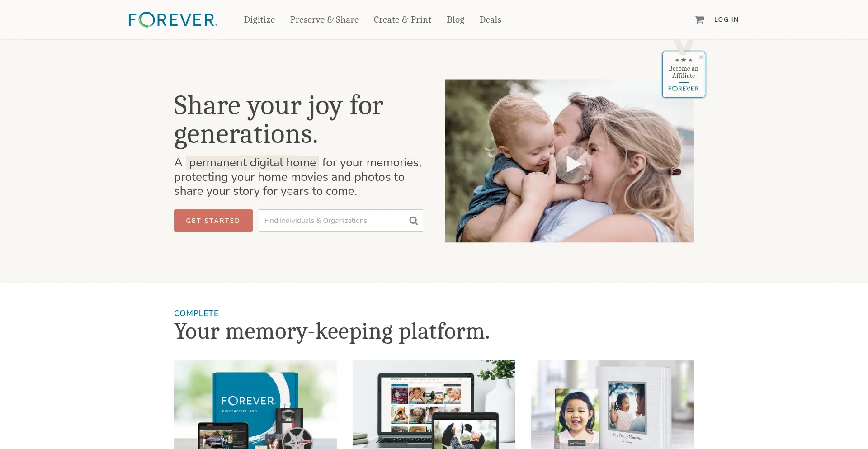Click the Your memory-keeping platform heading
The height and width of the screenshot is (449, 868).
click(332, 331)
